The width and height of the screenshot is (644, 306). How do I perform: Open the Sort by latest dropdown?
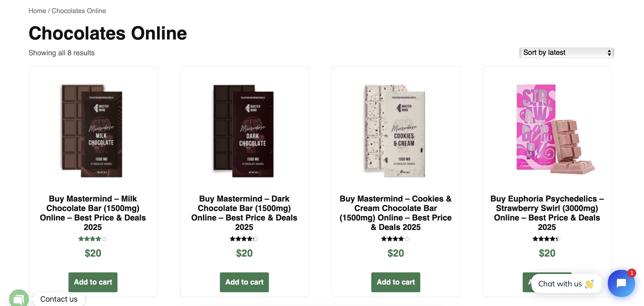566,53
